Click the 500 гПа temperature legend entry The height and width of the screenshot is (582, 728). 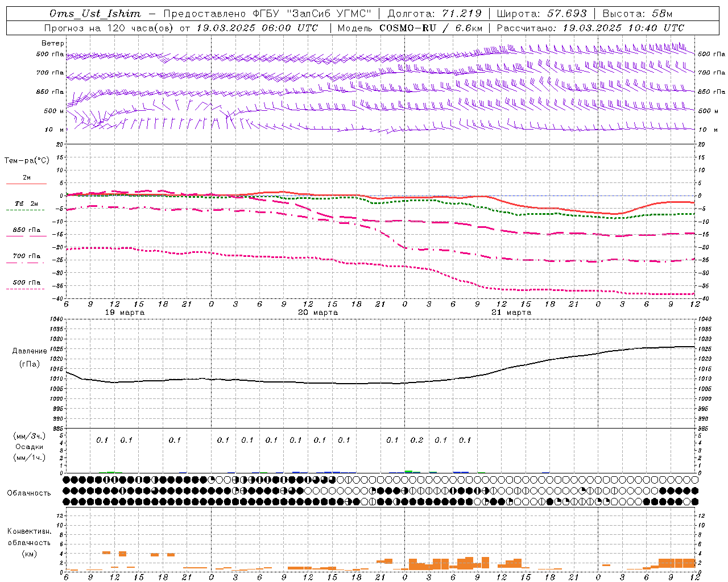tap(27, 282)
